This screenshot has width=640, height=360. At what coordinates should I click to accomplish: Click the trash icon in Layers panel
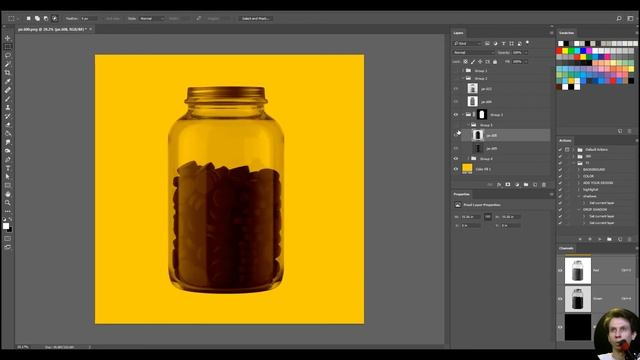pyautogui.click(x=544, y=184)
